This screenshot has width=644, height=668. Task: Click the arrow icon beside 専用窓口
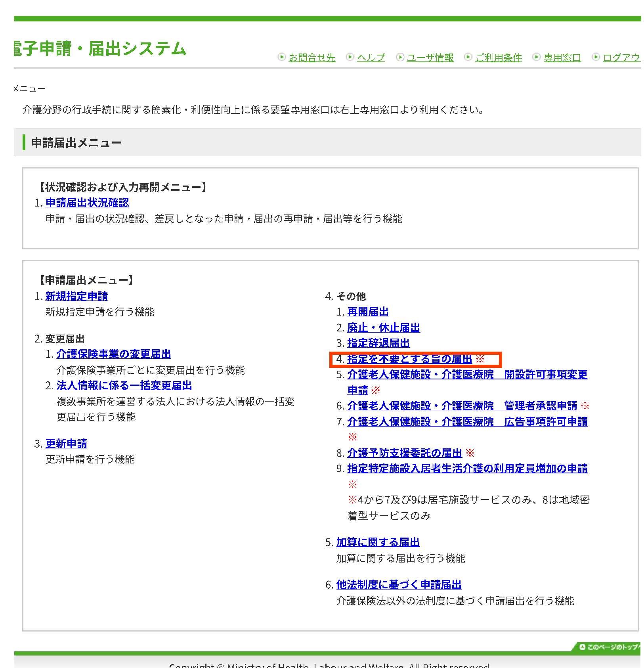coord(537,57)
